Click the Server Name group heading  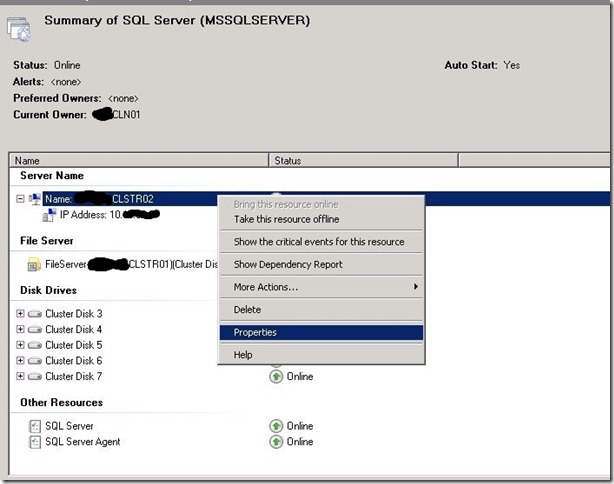[52, 176]
